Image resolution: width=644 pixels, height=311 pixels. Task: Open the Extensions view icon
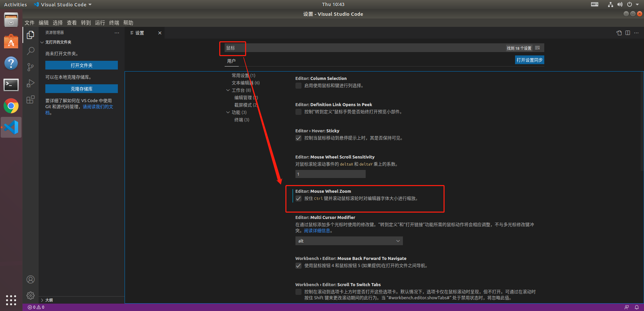(x=31, y=99)
